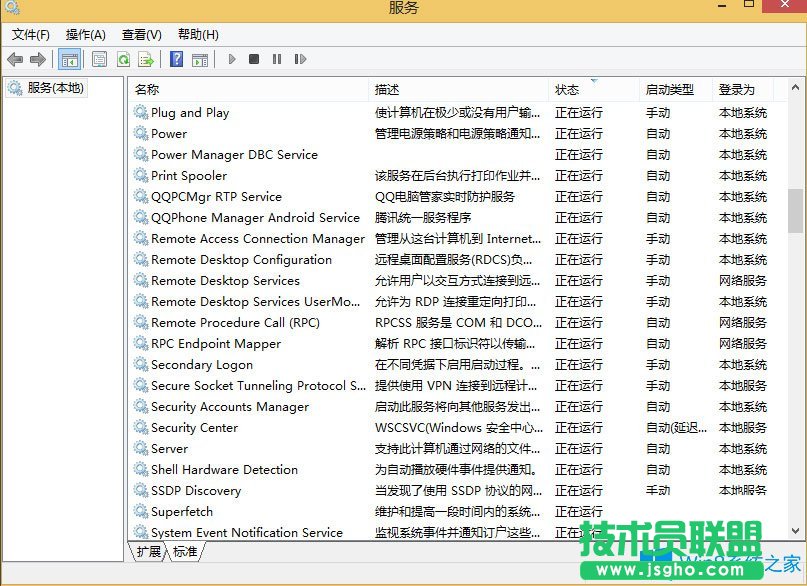Click the Start Service toolbar icon

[x=231, y=59]
